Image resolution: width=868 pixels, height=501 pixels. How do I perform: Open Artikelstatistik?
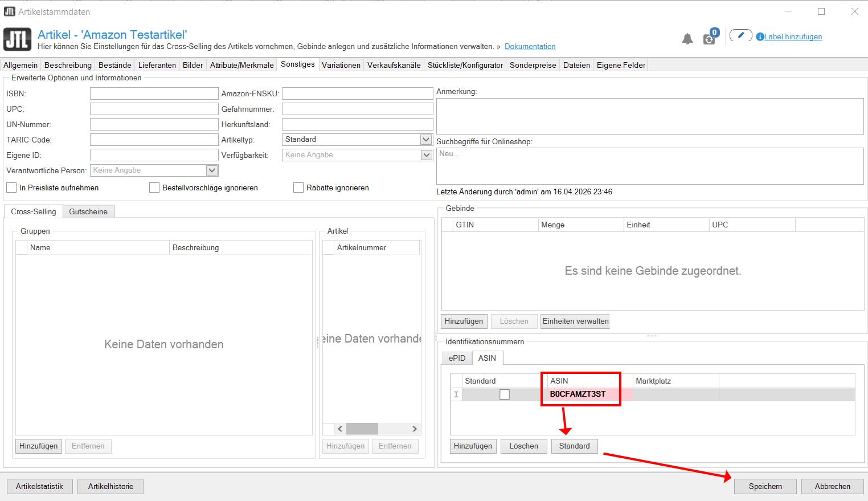click(40, 486)
